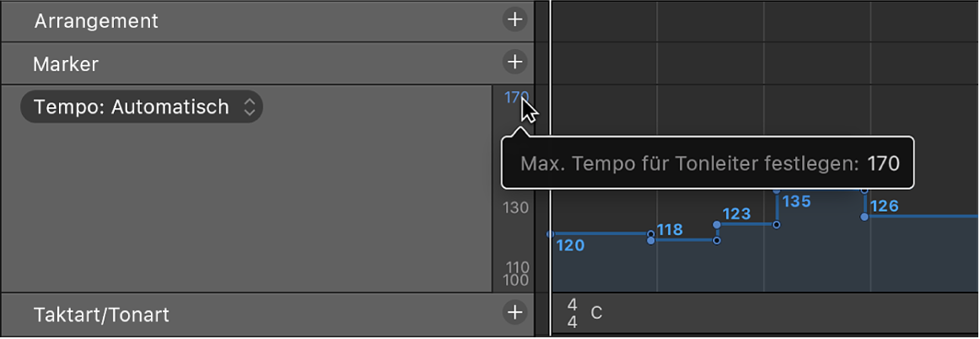Click the 170 maximum tempo scale value
980x339 pixels.
(515, 97)
